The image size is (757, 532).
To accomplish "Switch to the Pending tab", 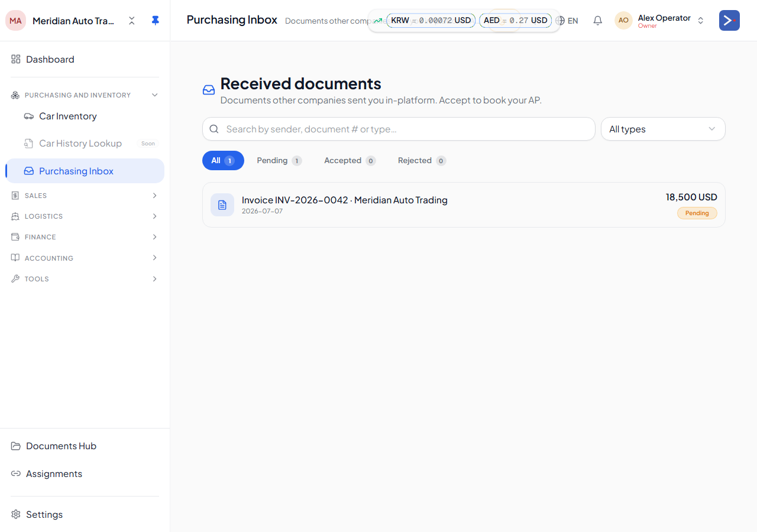I will coord(279,160).
